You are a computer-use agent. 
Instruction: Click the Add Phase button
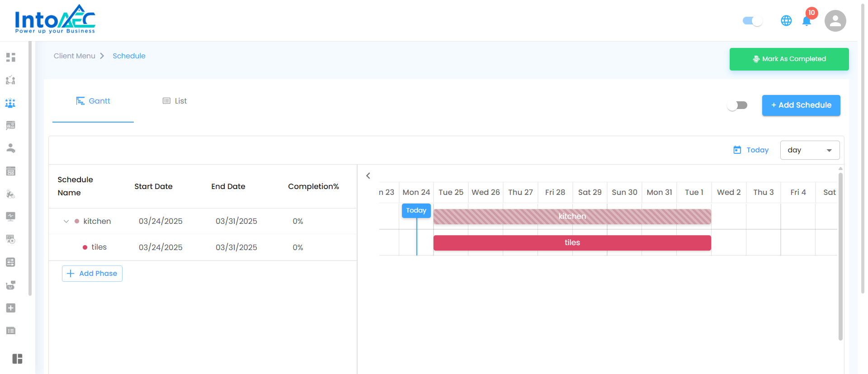(x=92, y=274)
